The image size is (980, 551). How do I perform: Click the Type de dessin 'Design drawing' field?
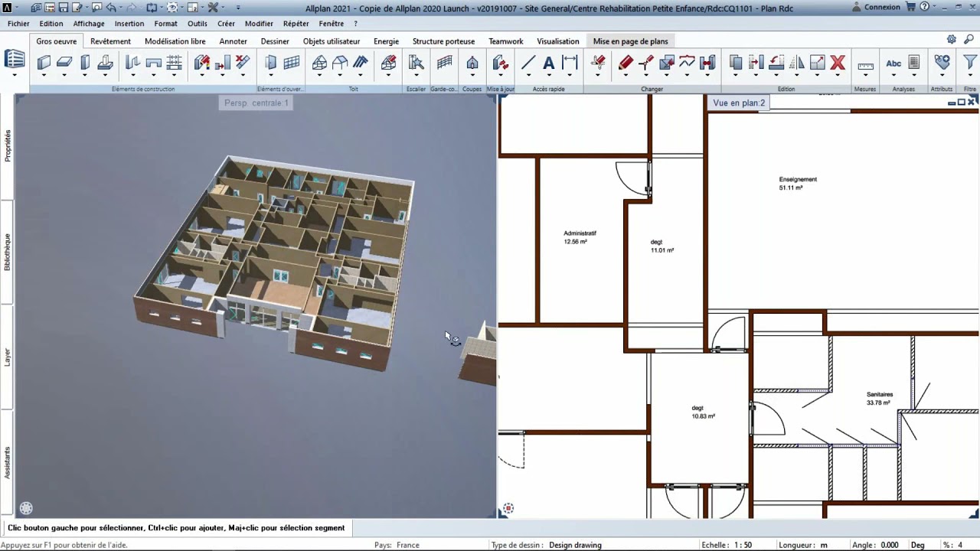tap(575, 545)
